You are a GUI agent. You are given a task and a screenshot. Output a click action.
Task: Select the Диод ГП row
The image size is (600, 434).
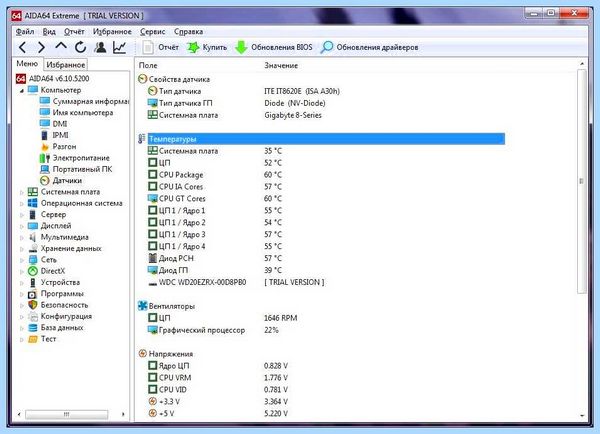(x=215, y=270)
